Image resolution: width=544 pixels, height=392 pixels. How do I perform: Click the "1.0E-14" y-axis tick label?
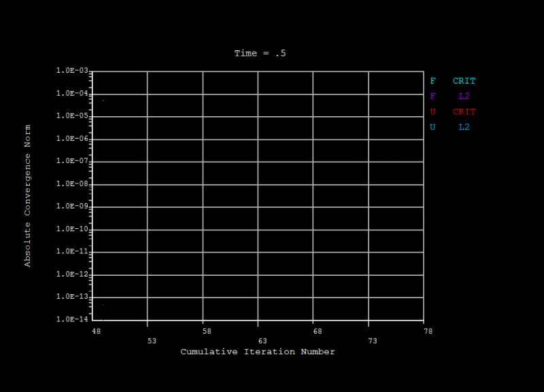tap(72, 319)
